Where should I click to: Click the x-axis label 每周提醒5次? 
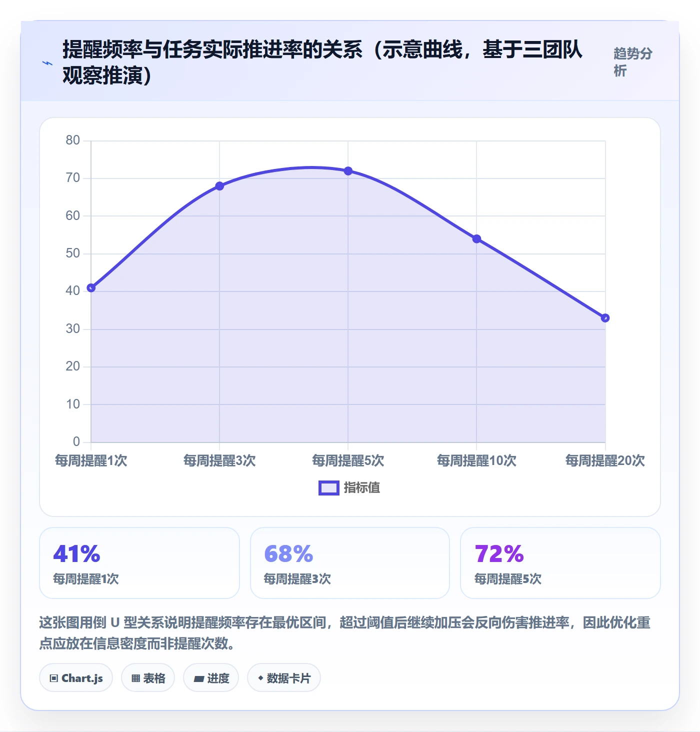(348, 460)
